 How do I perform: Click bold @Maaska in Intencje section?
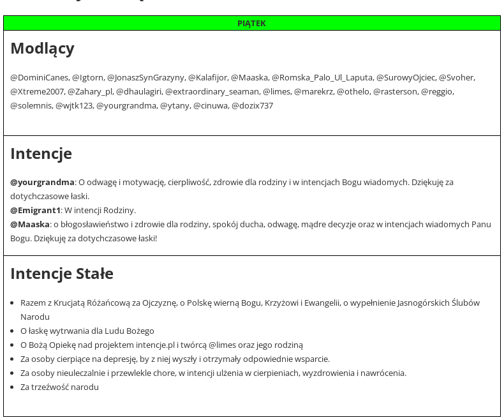click(x=29, y=224)
